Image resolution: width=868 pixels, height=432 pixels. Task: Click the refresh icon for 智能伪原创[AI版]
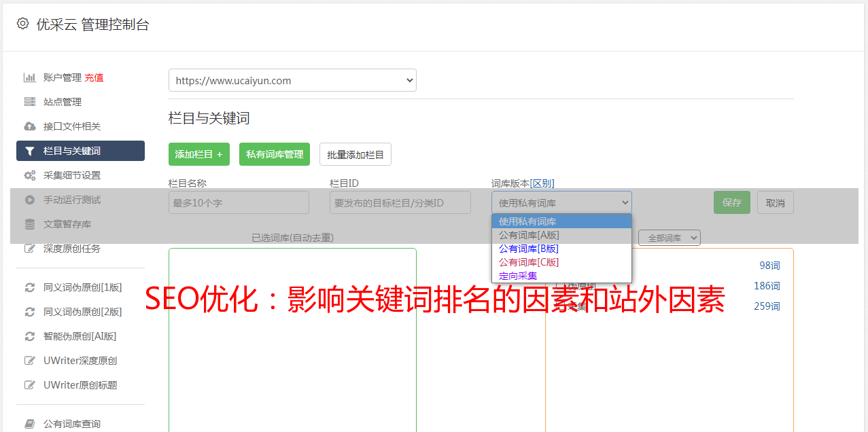[30, 336]
